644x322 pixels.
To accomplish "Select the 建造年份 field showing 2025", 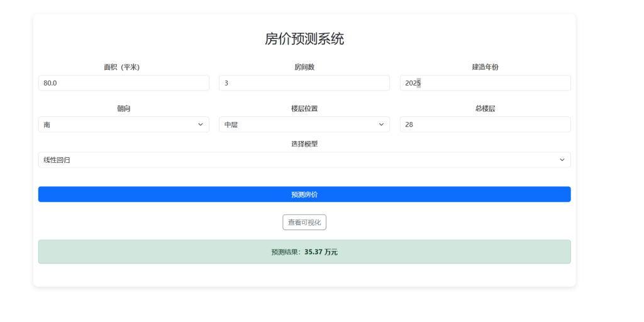I will pyautogui.click(x=485, y=83).
